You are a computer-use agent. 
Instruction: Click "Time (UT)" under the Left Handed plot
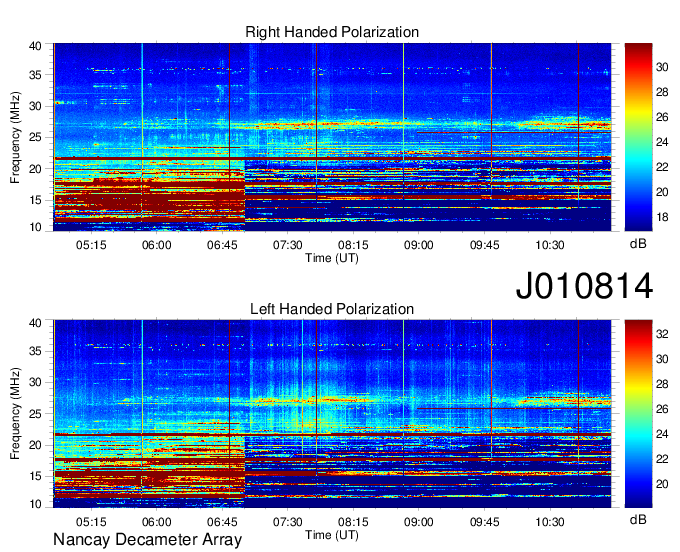coord(332,535)
